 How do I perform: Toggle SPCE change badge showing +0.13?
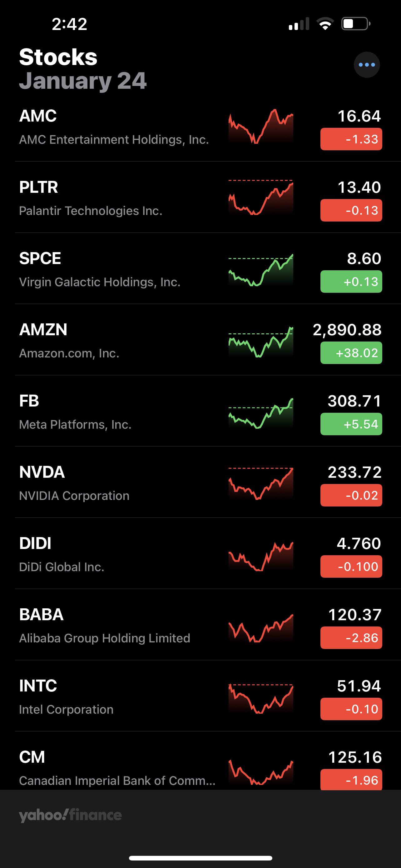point(351,281)
